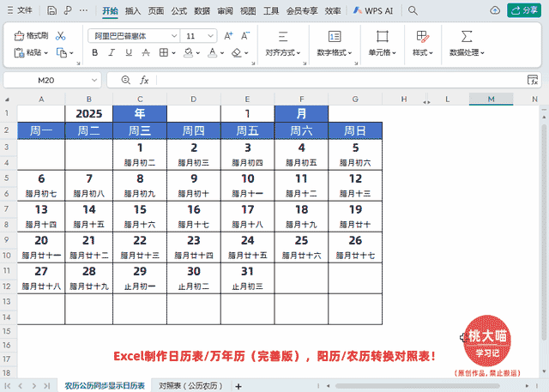549x392 pixels.
Task: Select the cell containing date 15
Action: [140, 209]
